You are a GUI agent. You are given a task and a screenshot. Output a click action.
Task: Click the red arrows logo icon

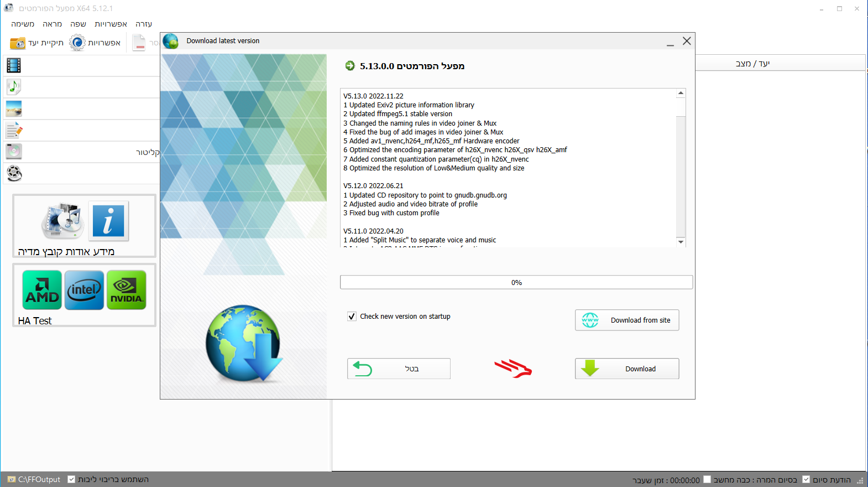pos(513,369)
